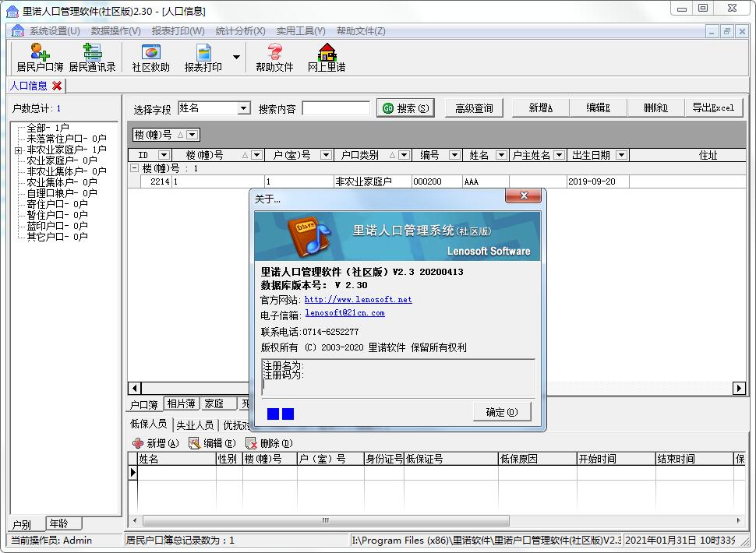Screen dimensions: 756x553
Task: Click the green Go 搜索 button
Action: click(405, 108)
